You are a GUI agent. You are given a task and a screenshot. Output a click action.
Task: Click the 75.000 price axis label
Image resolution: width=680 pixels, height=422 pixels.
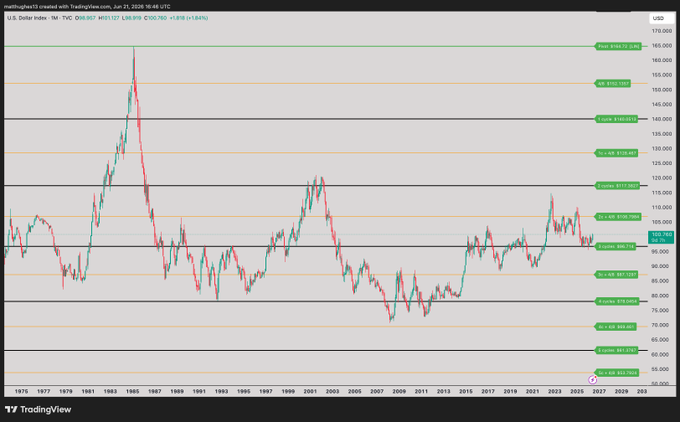[662, 311]
